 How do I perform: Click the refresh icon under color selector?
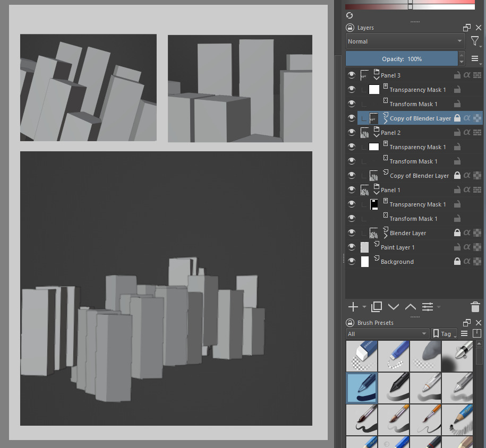coord(349,15)
